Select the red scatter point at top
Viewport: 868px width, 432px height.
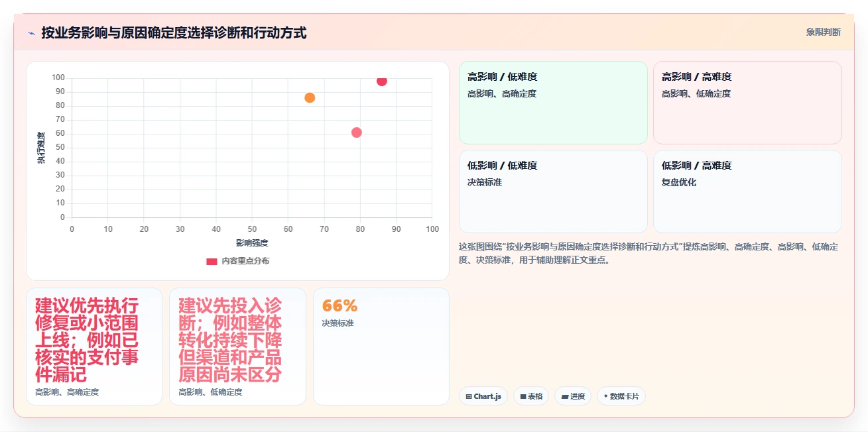(x=382, y=81)
